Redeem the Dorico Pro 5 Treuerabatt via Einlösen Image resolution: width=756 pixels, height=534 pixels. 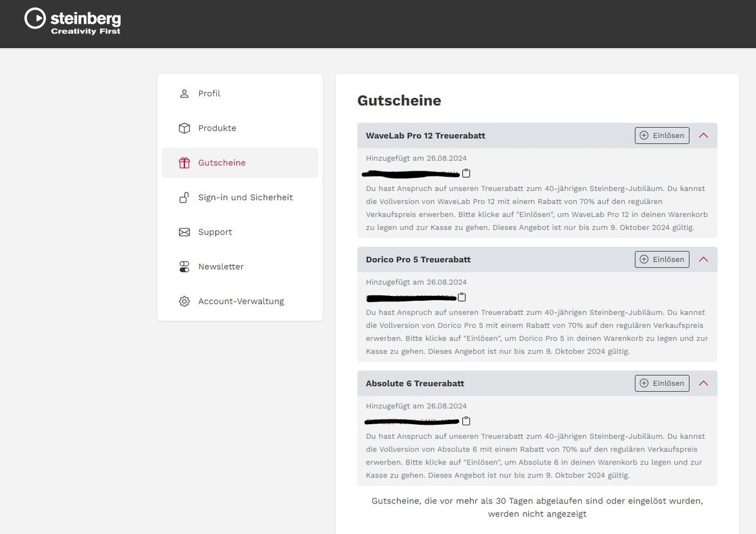pos(662,259)
